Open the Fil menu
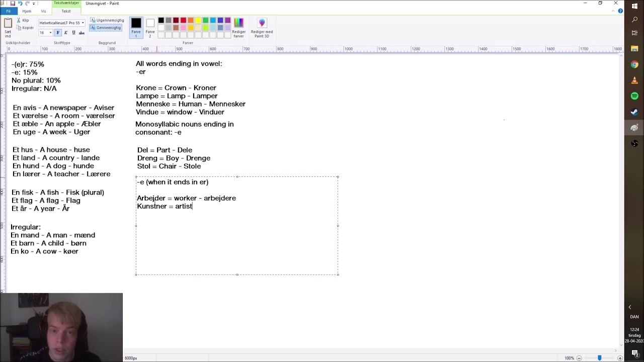 click(x=8, y=11)
